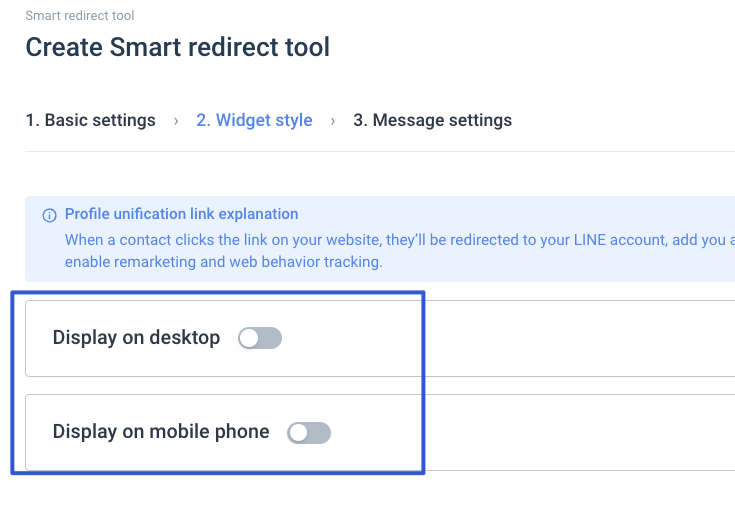
Task: Open the Smart redirect tool breadcrumb
Action: click(80, 15)
